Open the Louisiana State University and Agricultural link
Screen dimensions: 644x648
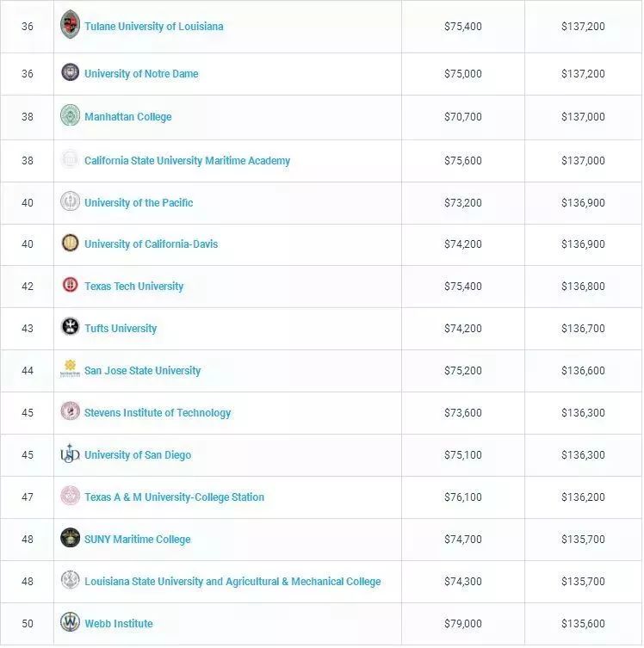(232, 582)
